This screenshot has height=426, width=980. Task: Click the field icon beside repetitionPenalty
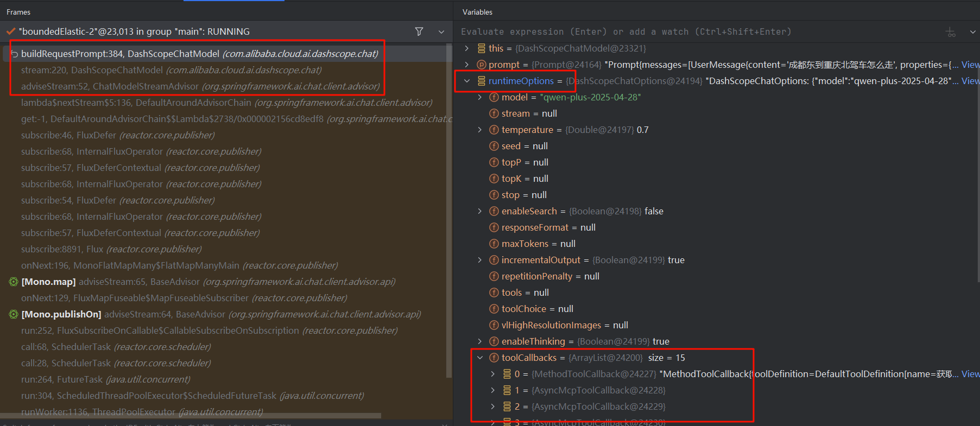click(494, 276)
